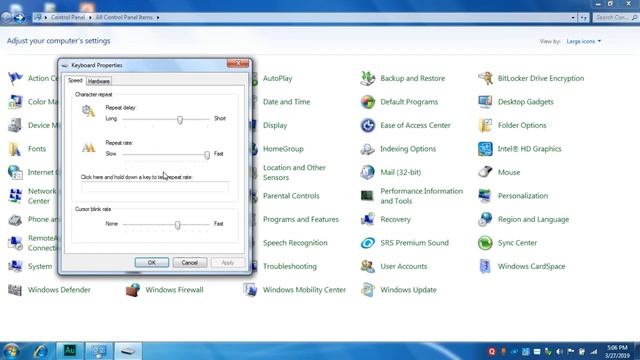Click the Indexing Options icon
This screenshot has height=360, width=640.
(x=368, y=149)
